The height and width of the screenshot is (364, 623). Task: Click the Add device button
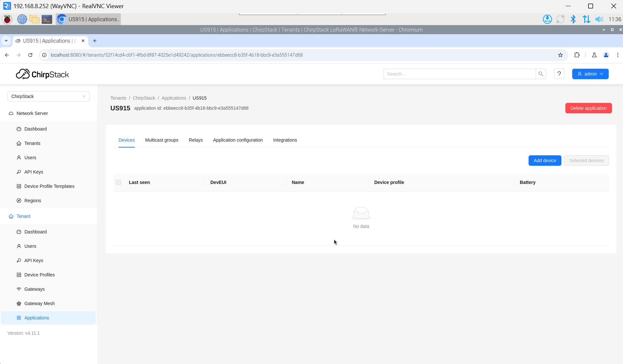[545, 161]
